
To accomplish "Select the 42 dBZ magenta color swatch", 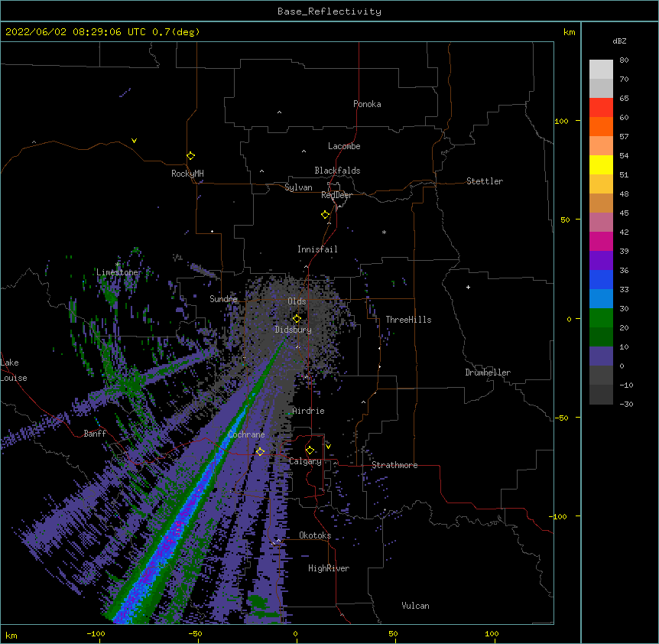I will (601, 241).
